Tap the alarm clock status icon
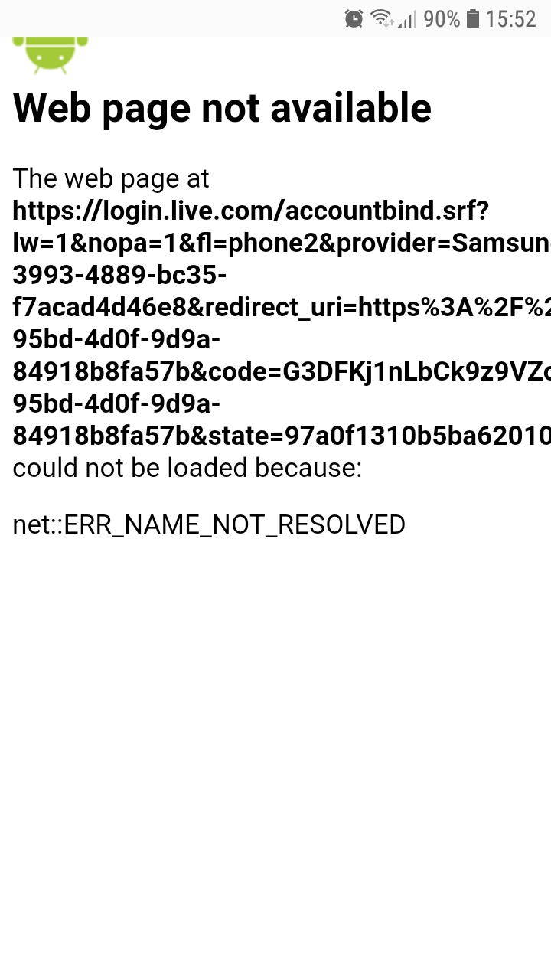 pyautogui.click(x=354, y=18)
